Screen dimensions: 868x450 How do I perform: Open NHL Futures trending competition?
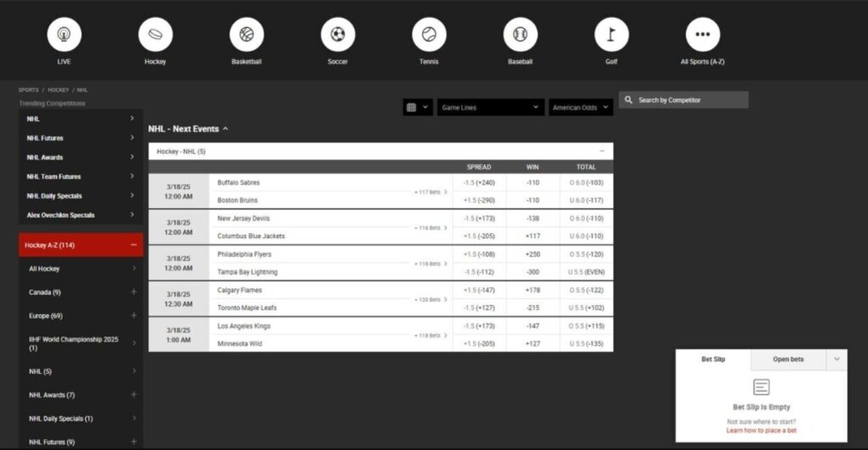81,138
